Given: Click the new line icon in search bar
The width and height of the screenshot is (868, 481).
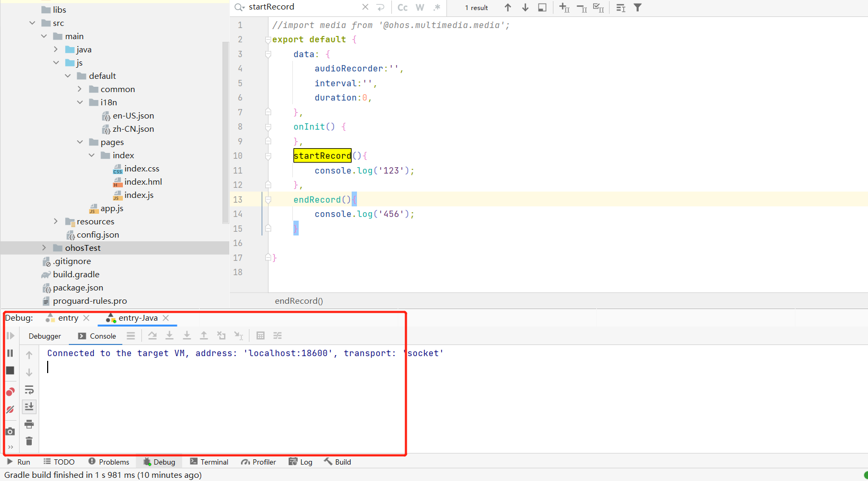Looking at the screenshot, I should (x=380, y=7).
